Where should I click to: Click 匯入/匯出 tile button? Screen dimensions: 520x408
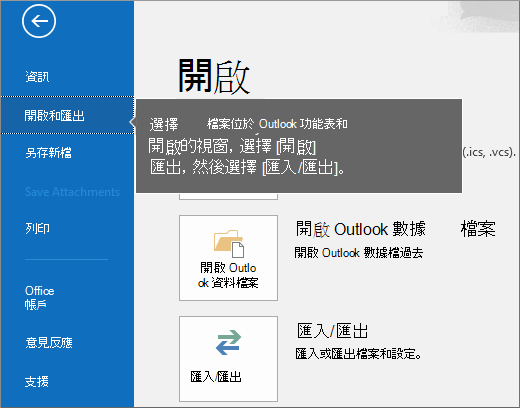point(228,359)
